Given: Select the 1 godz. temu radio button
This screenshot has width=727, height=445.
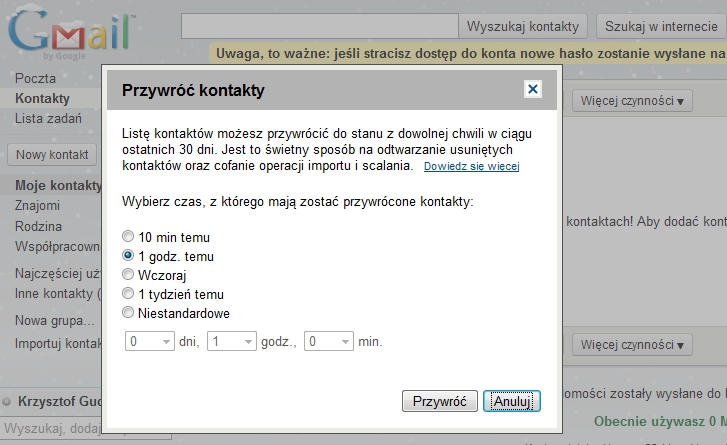Looking at the screenshot, I should (x=127, y=256).
